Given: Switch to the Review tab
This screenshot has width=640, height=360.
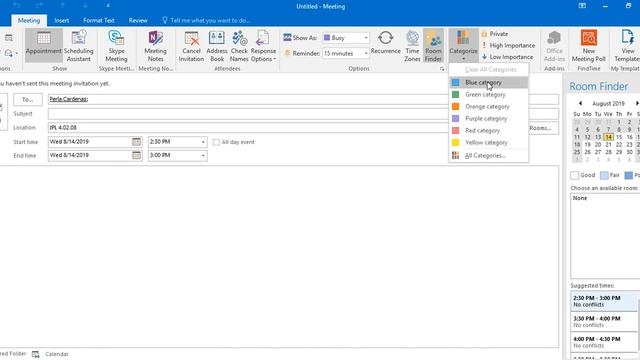Looking at the screenshot, I should click(138, 20).
